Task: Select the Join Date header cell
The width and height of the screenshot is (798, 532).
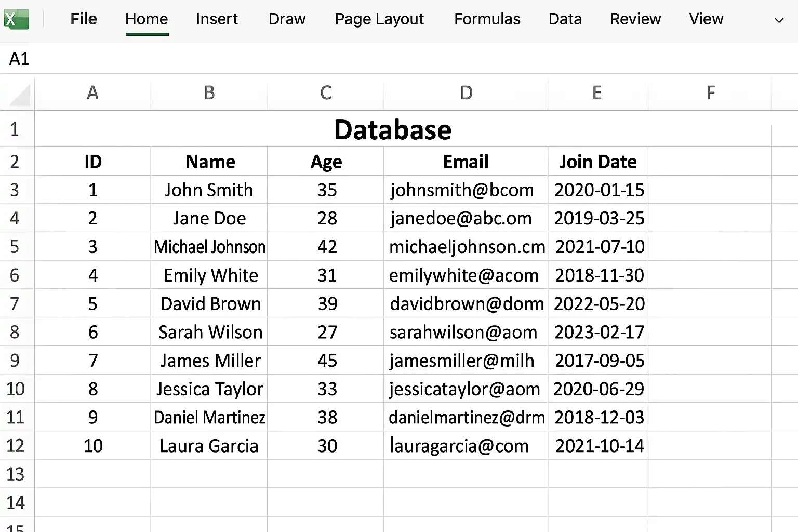Action: [x=598, y=162]
